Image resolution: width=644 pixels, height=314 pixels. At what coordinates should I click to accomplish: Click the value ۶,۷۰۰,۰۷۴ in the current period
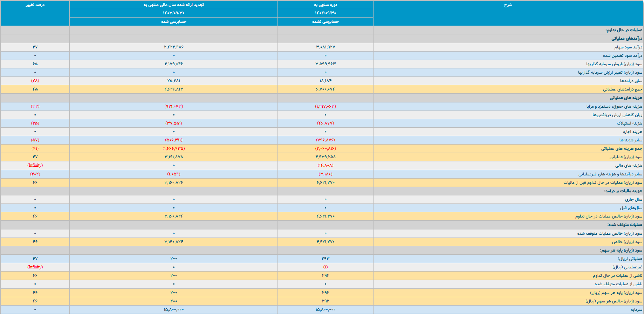click(x=325, y=89)
